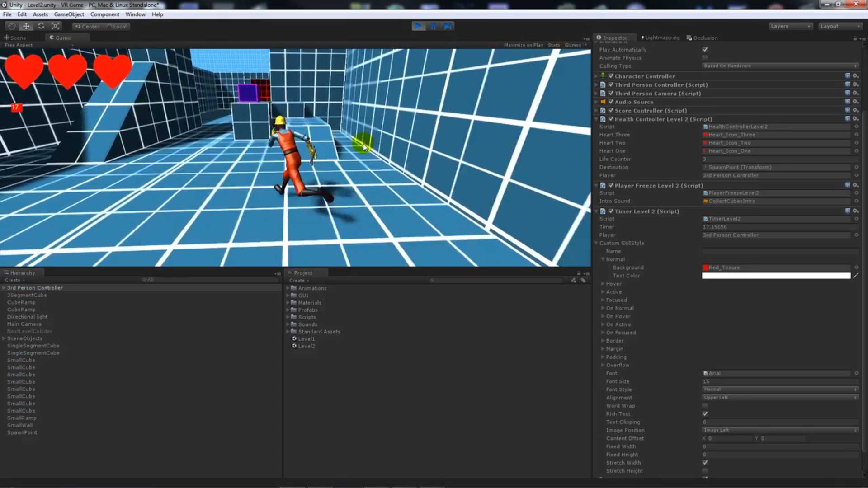Click the Play button to toggle play mode
This screenshot has height=488, width=868.
click(418, 26)
